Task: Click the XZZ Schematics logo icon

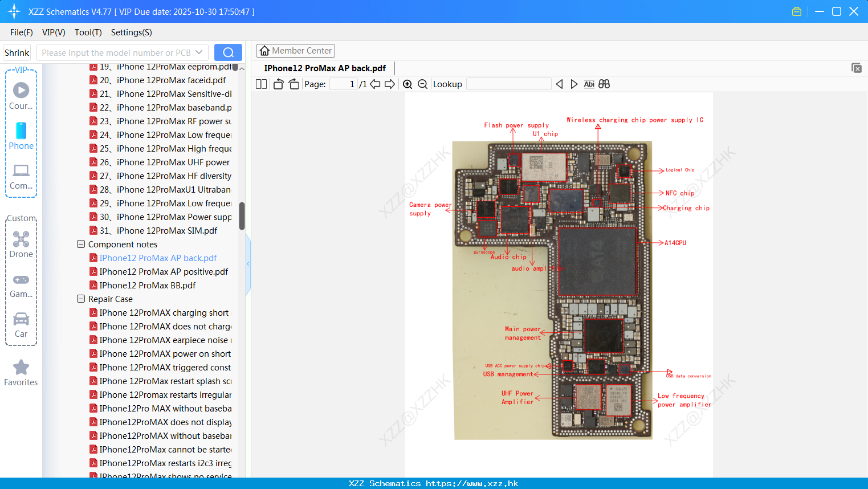Action: coord(14,11)
